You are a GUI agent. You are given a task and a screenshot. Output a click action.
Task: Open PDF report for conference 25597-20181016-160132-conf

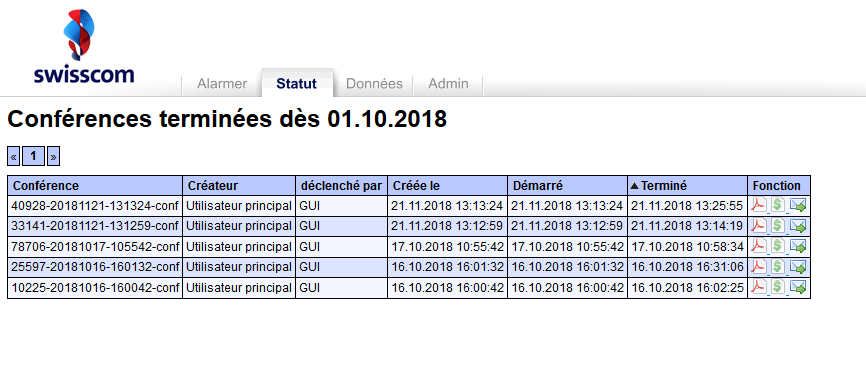(759, 267)
